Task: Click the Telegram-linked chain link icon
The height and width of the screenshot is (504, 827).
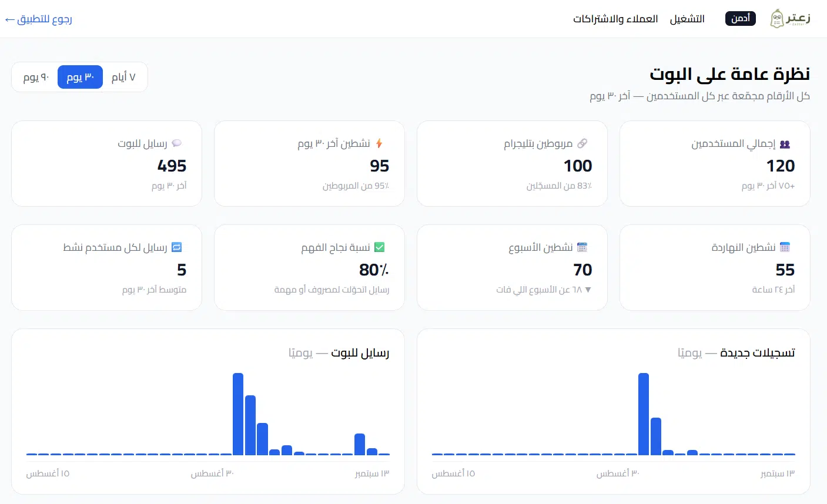Action: [x=582, y=143]
